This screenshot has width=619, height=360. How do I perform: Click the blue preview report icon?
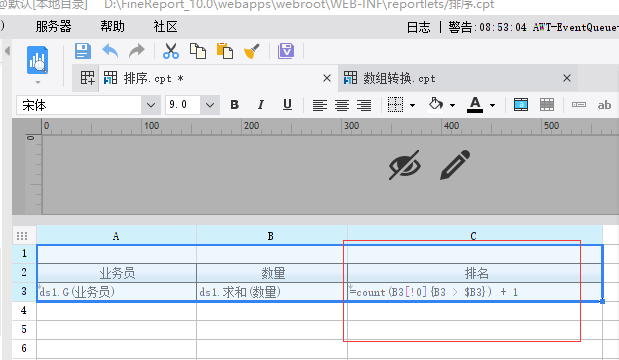(38, 60)
